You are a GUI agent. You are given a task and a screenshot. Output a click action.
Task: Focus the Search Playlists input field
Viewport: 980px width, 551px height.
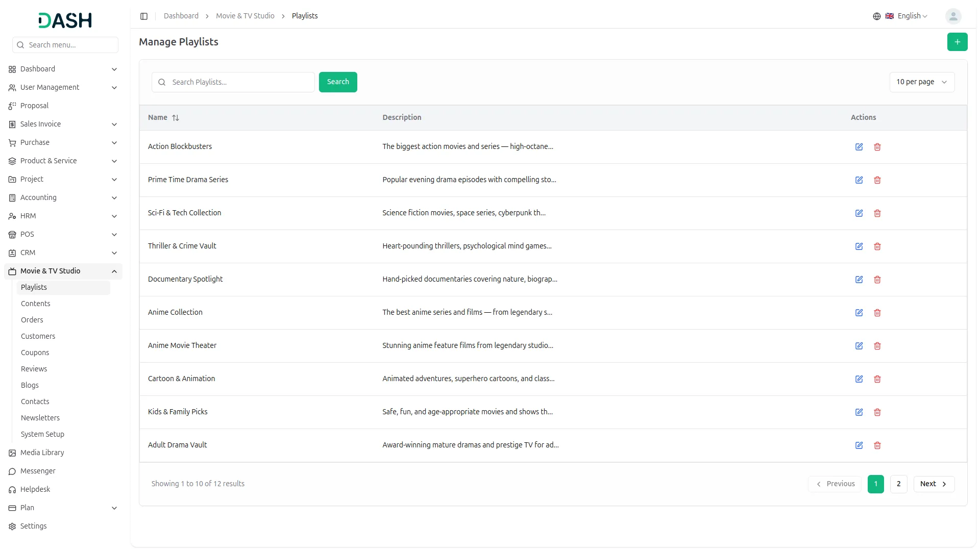[x=240, y=82]
